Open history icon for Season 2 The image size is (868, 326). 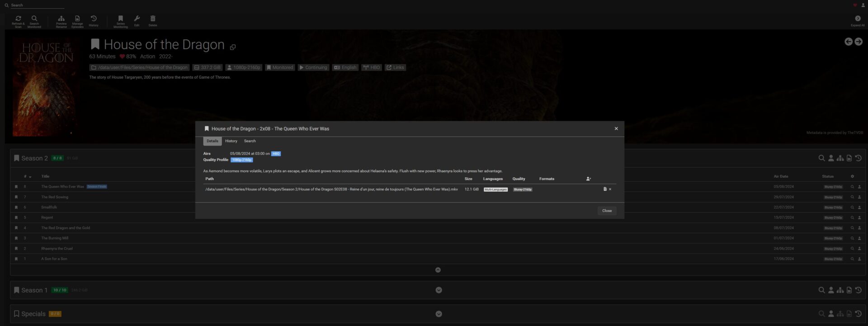[859, 158]
